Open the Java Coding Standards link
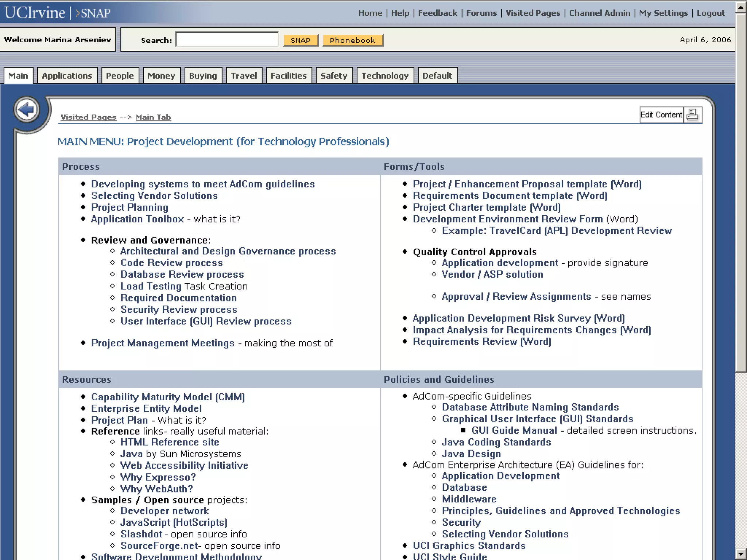The width and height of the screenshot is (747, 560). pos(496,442)
